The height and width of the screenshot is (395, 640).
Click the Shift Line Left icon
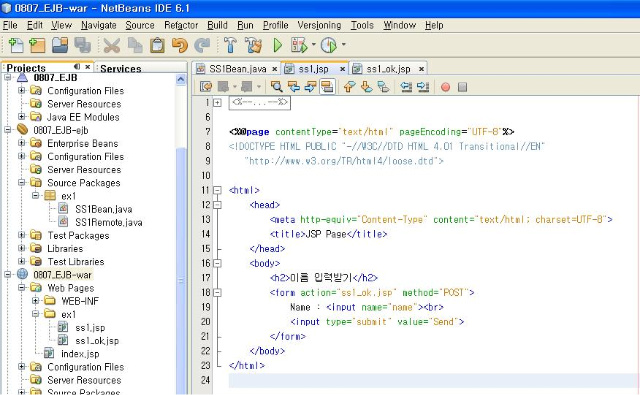(406, 87)
